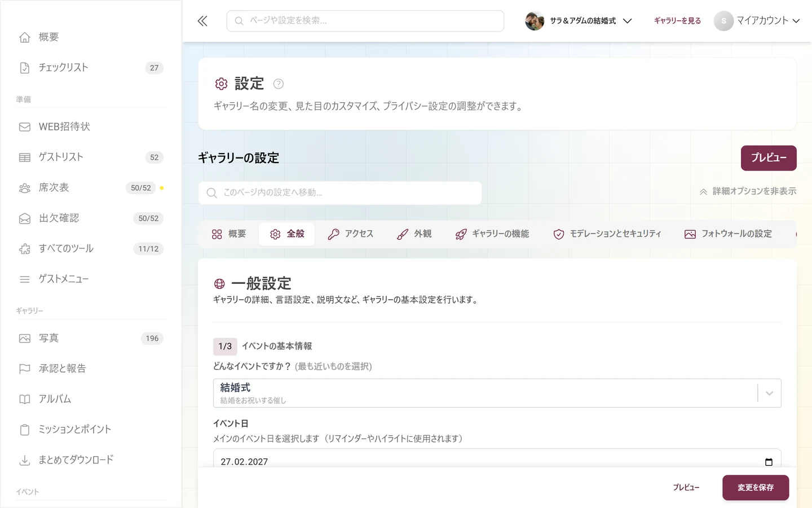Focus the ページや設定を検索 search field

pos(365,21)
